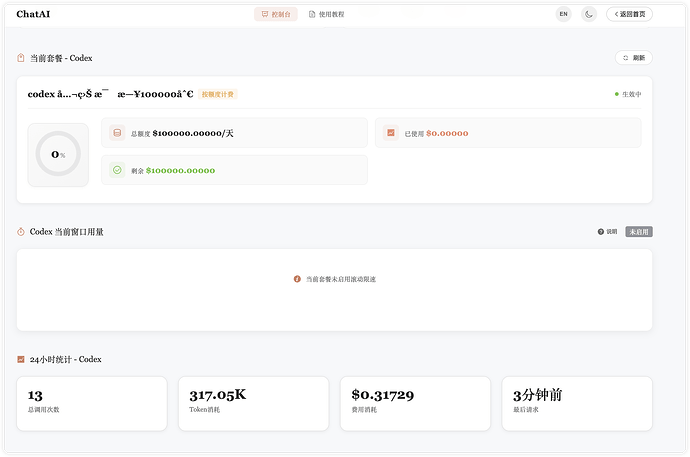
Task: Click the $0.00000 used amount
Action: coord(447,133)
